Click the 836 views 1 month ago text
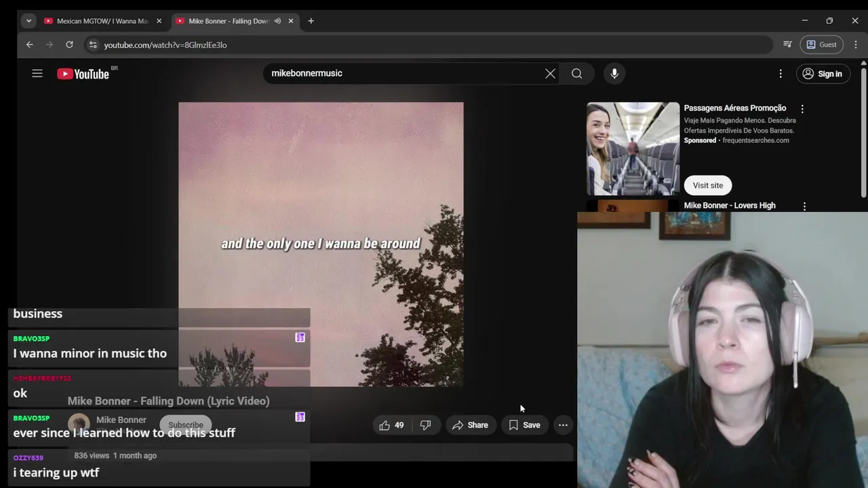 (115, 455)
